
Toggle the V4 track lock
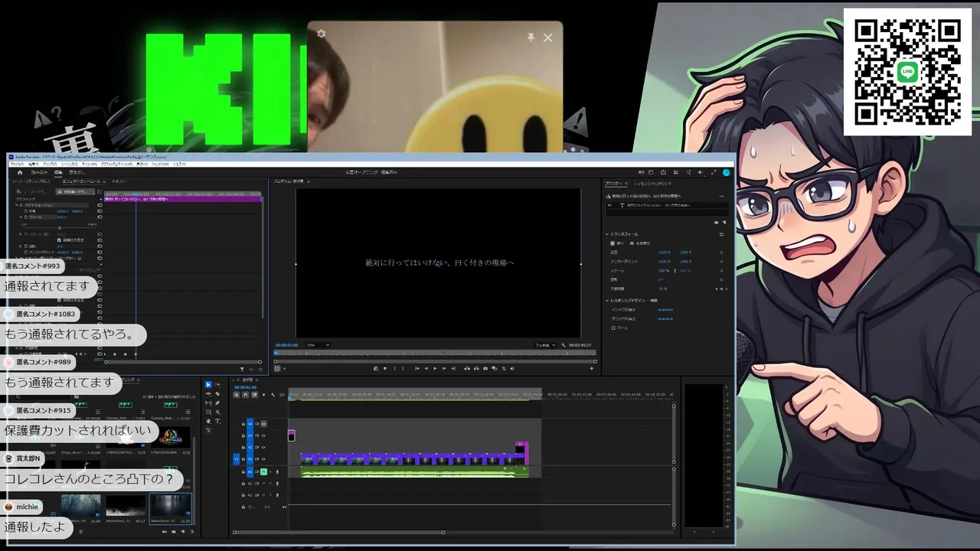click(243, 424)
